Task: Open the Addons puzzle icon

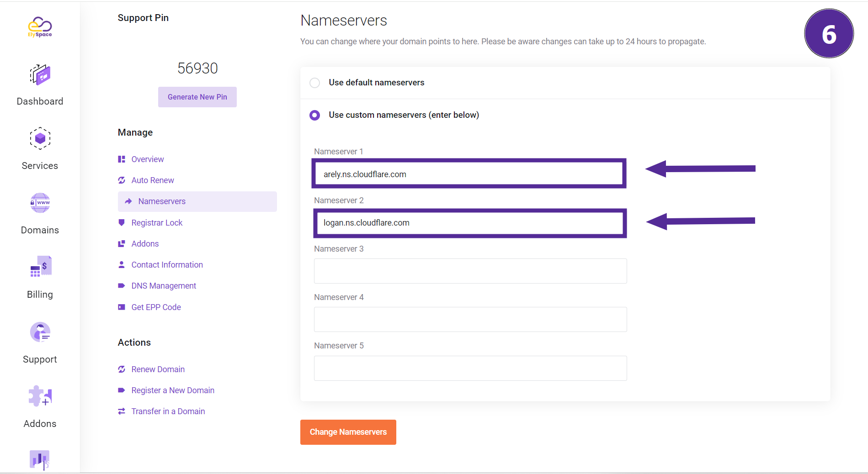Action: point(40,396)
